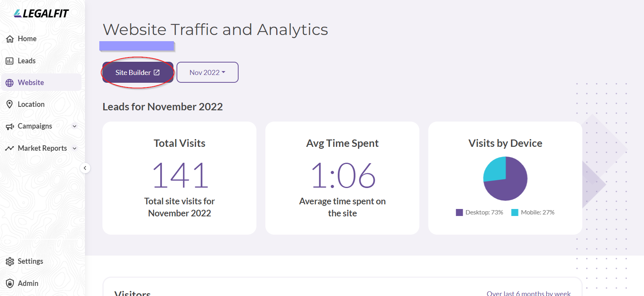Click the Mobile 27% legend swatch
This screenshot has width=644, height=296.
pos(515,212)
